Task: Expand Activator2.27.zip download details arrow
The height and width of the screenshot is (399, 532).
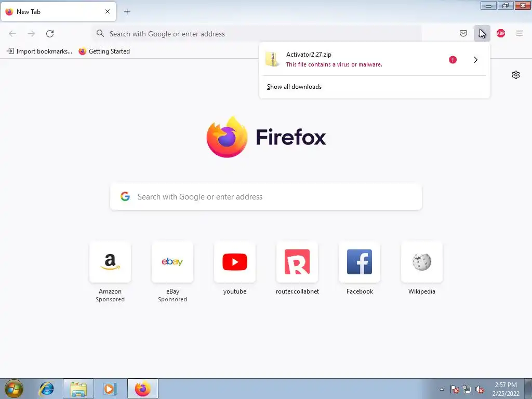Action: click(475, 60)
